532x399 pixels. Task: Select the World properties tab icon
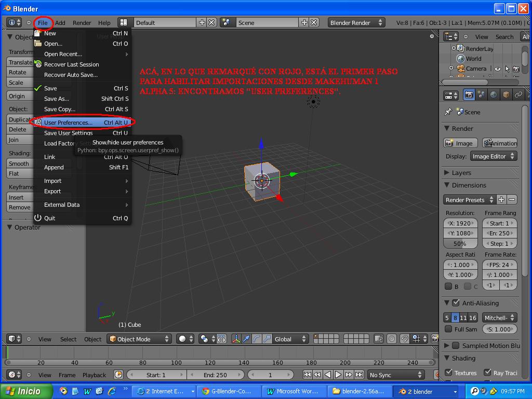494,95
